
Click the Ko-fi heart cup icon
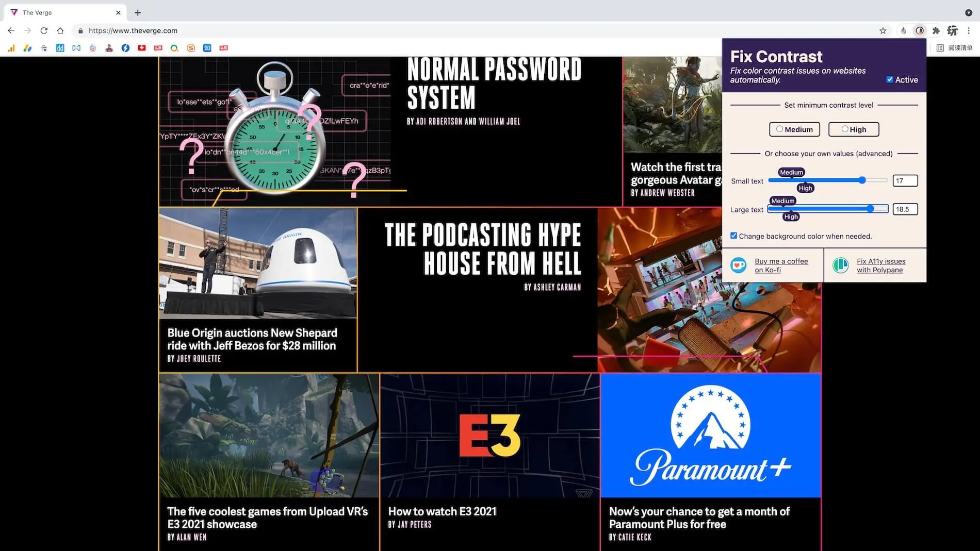(x=739, y=265)
